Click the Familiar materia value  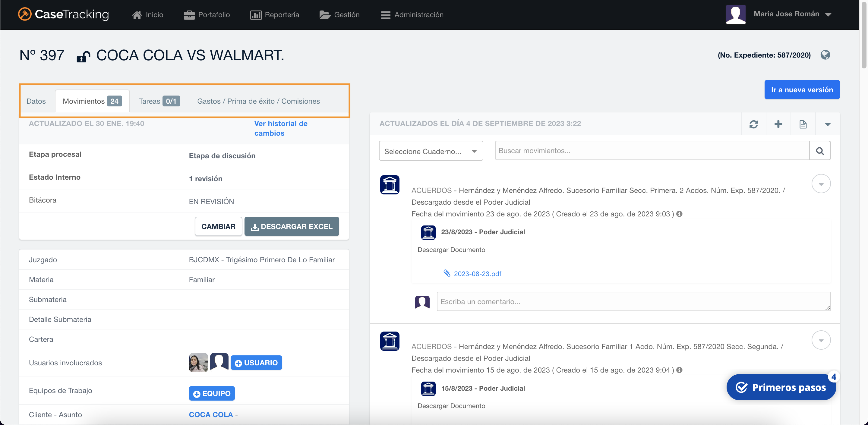point(201,279)
